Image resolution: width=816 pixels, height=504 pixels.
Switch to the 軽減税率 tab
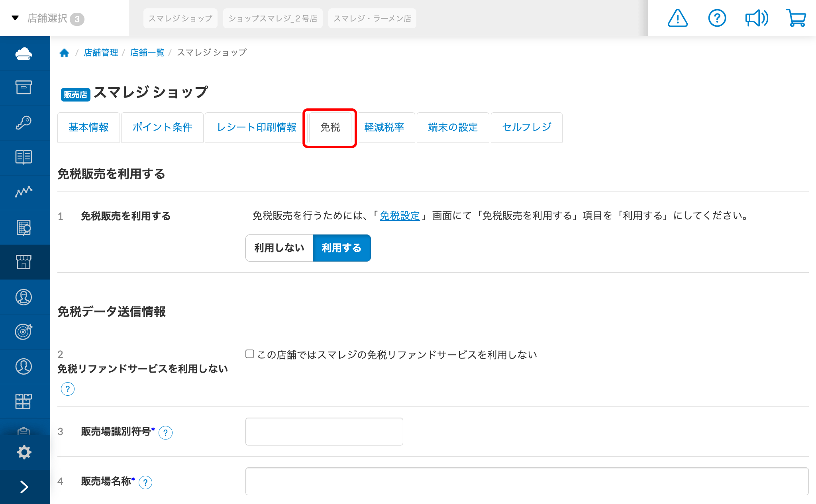[384, 127]
